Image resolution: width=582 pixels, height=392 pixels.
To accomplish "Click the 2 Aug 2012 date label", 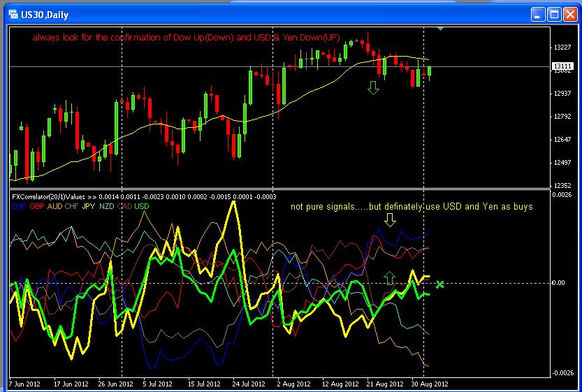I will coord(293,384).
